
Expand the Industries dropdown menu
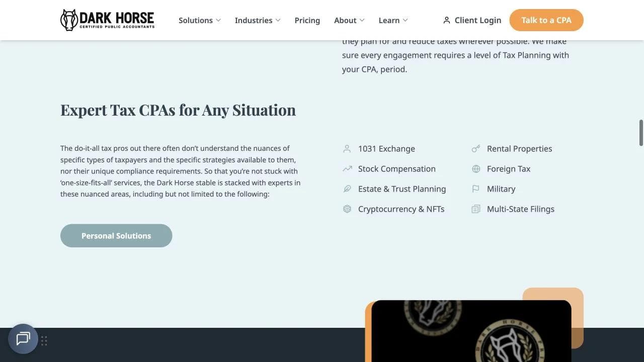(x=258, y=21)
